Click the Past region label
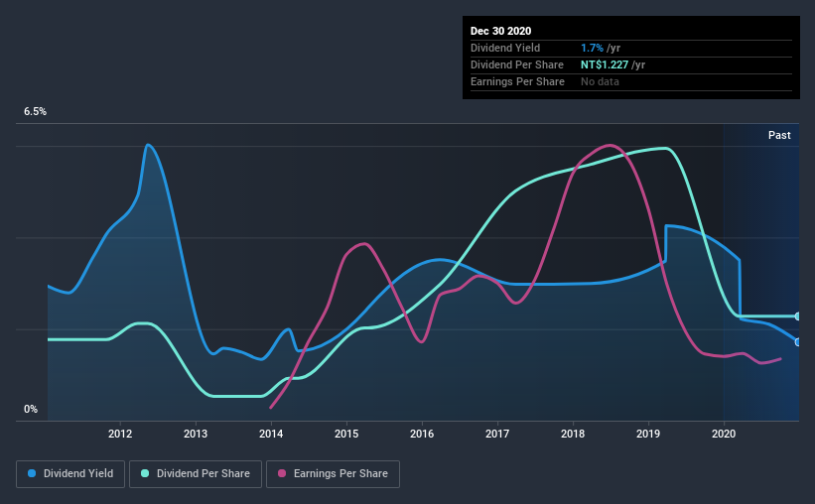815x504 pixels. 779,135
